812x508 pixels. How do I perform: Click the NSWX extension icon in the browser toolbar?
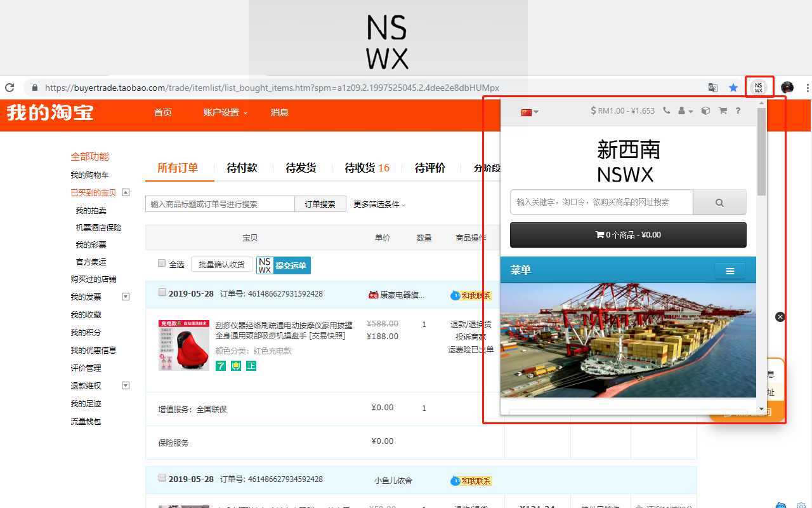click(x=758, y=88)
